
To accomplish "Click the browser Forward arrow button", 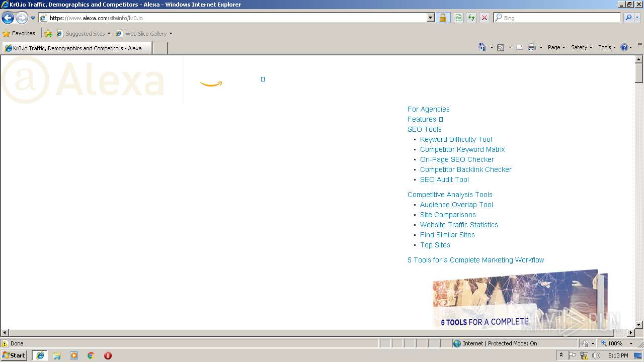I will [x=22, y=18].
